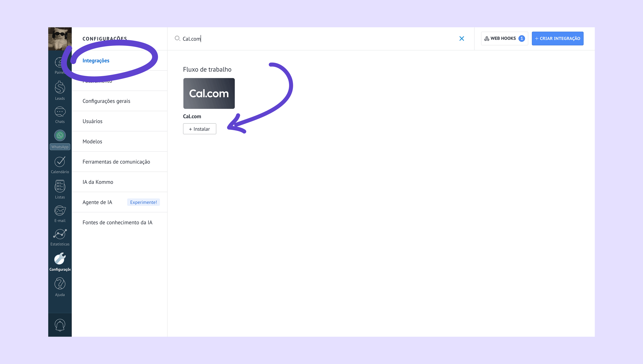This screenshot has height=364, width=643.
Task: Open the Cal.com integration thumbnail
Action: pos(209,94)
